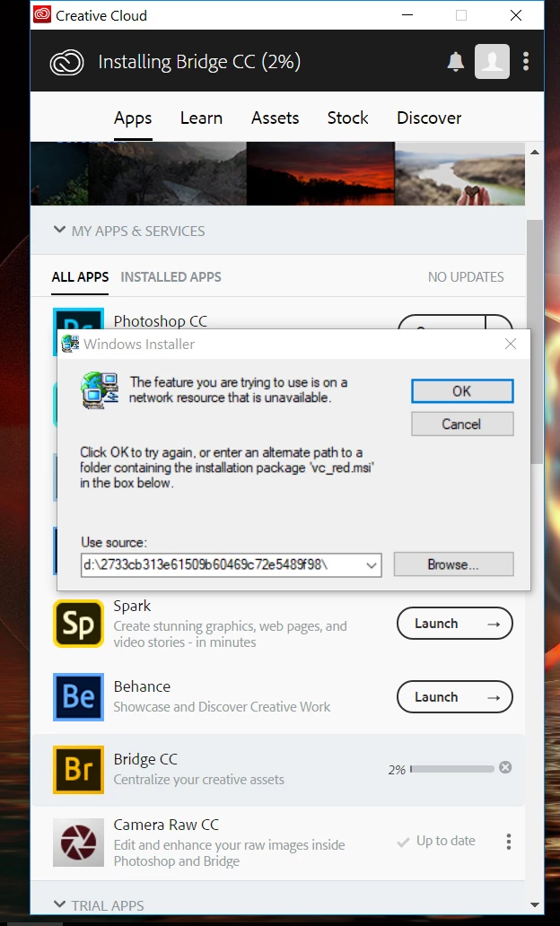Screen dimensions: 560x926
Task: Launch the Behance app
Action: pyautogui.click(x=455, y=697)
